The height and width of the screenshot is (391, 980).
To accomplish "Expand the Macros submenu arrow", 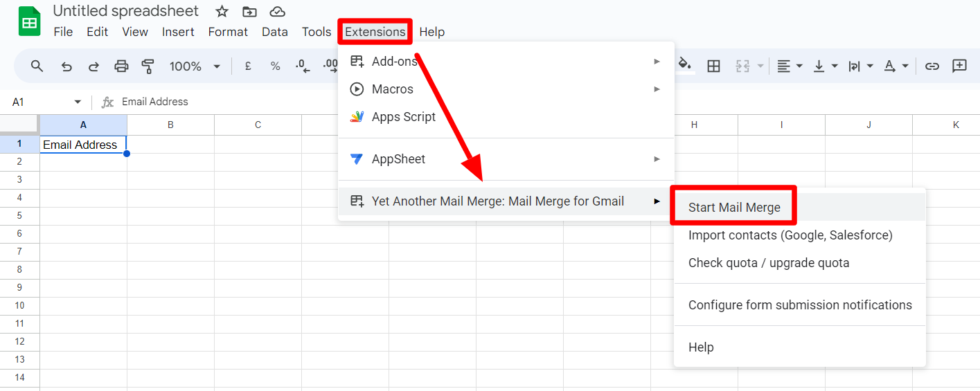I will 657,89.
